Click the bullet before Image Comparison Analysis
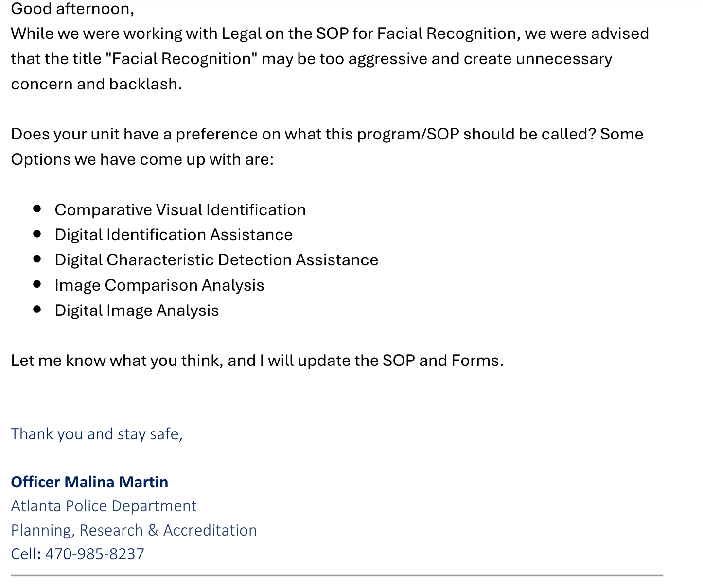703x588 pixels. click(37, 284)
